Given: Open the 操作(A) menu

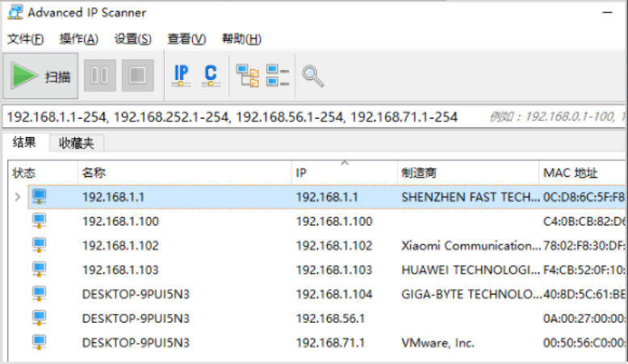Looking at the screenshot, I should point(78,39).
